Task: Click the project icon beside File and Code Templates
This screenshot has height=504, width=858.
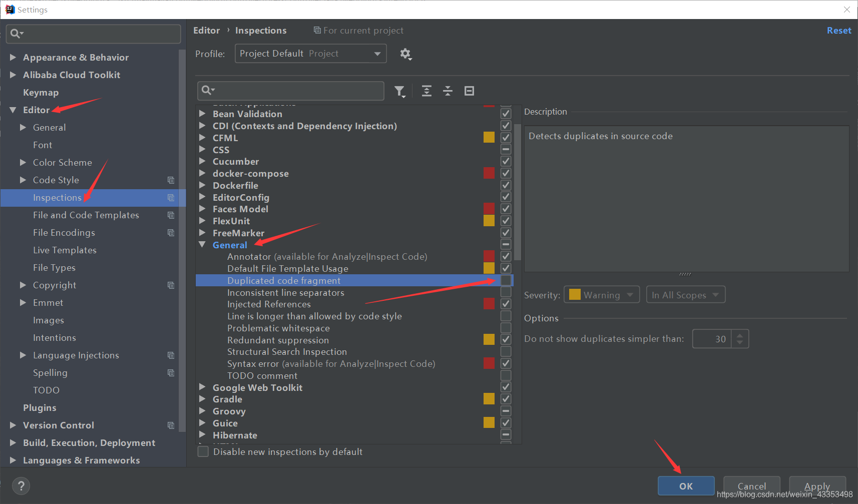Action: coord(171,215)
